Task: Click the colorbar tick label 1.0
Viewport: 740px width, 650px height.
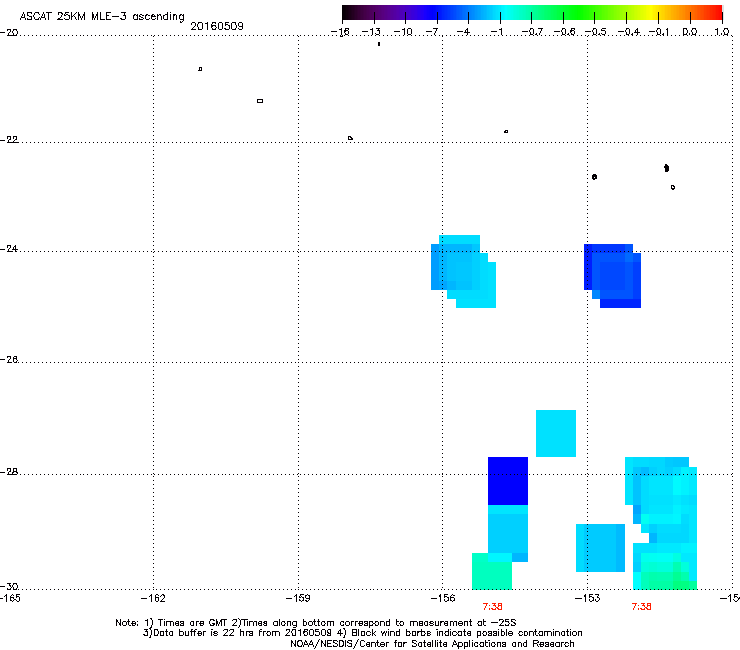Action: [722, 32]
